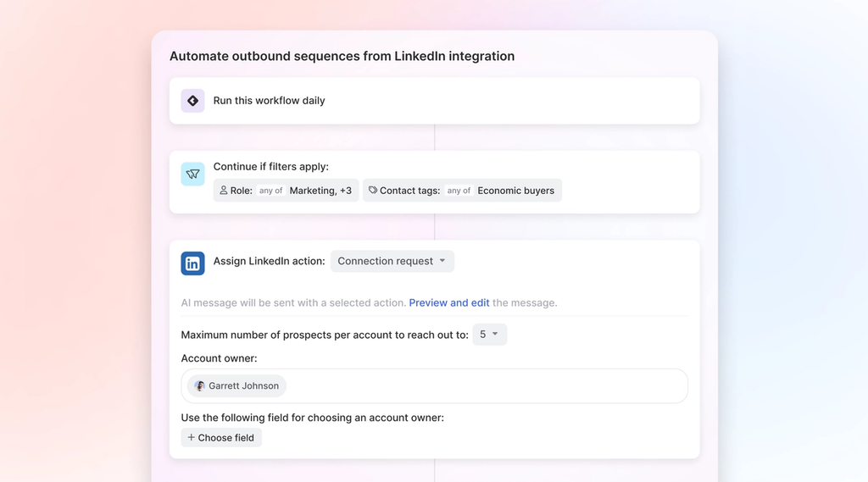Screen dimensions: 868x482
Task: Click the Role filter chip with Marketing, +3
Action: point(286,191)
